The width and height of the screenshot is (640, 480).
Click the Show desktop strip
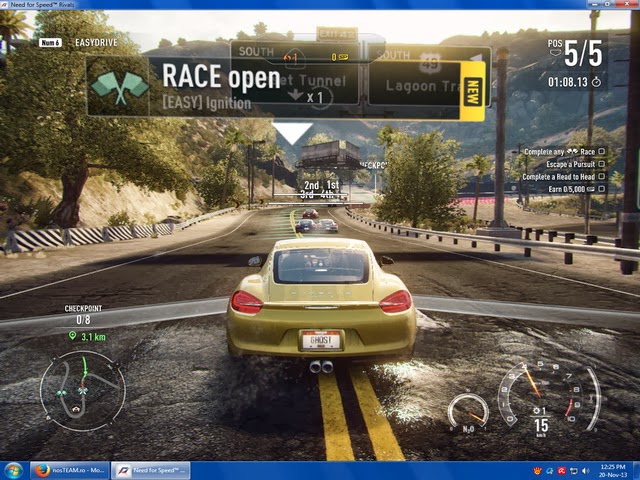(636, 471)
